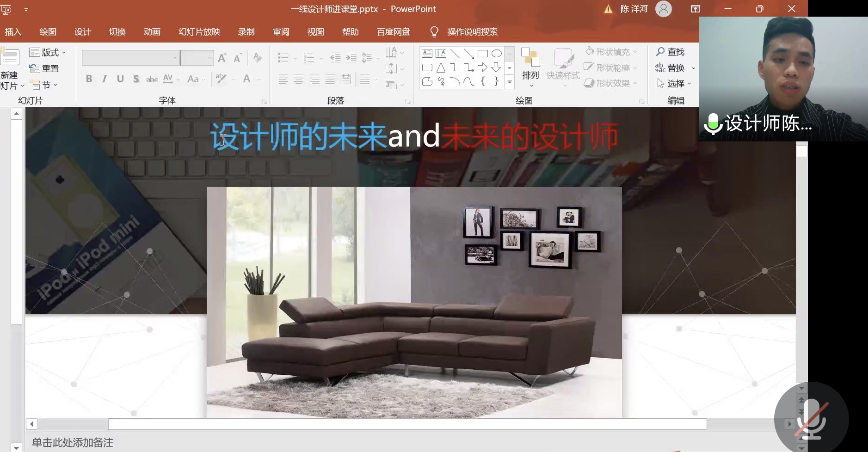Toggle Bold formatting
Image resolution: width=868 pixels, height=452 pixels.
pos(89,79)
